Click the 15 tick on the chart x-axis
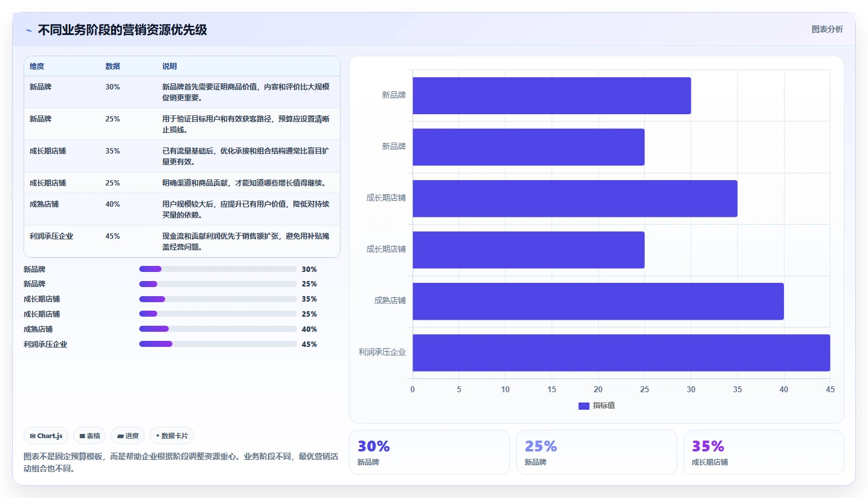This screenshot has width=868, height=498. 552,390
